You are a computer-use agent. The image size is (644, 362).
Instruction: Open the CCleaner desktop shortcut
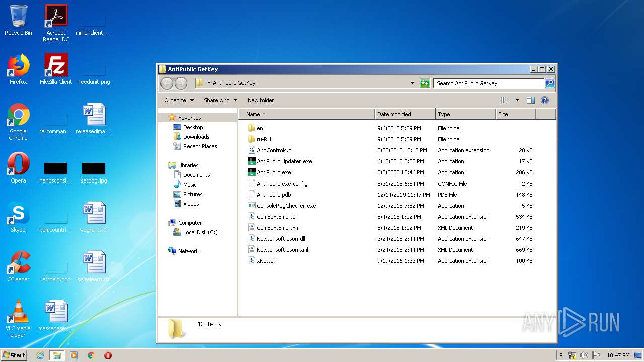click(x=18, y=266)
